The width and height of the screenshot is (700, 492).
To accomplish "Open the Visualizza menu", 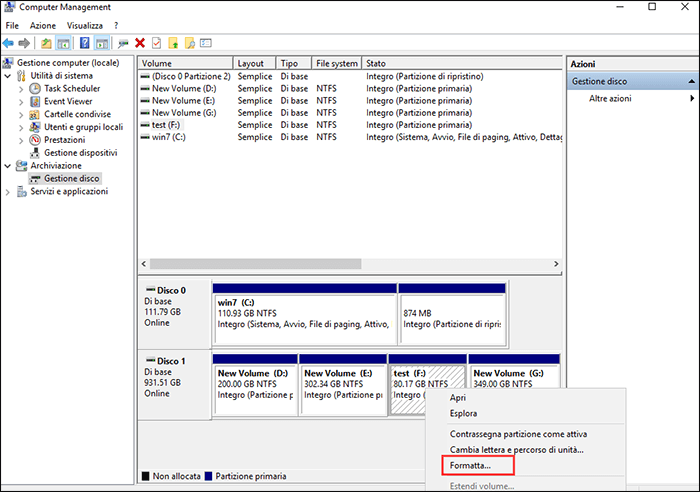I will point(85,25).
